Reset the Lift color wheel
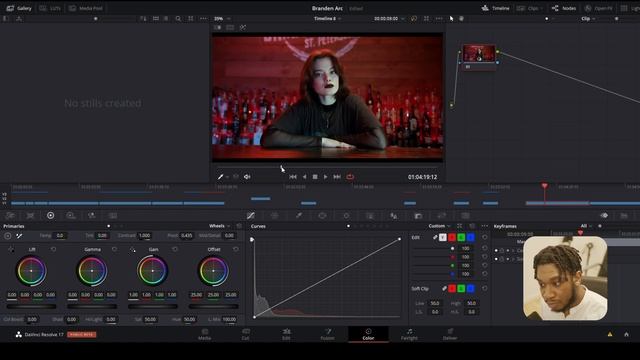Screen dimensions: 640x360 point(53,249)
